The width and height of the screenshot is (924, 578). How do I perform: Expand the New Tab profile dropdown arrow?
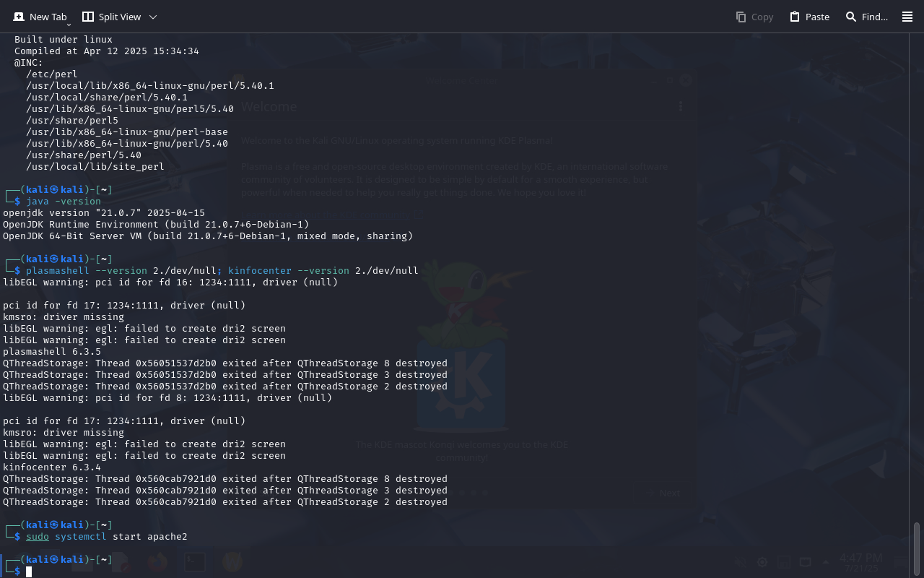coord(69,25)
